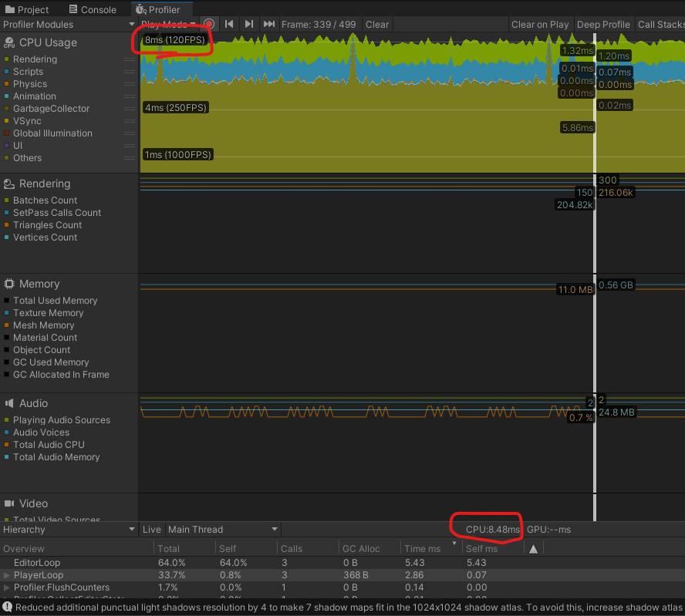
Task: Toggle Deep Profile
Action: click(x=603, y=25)
